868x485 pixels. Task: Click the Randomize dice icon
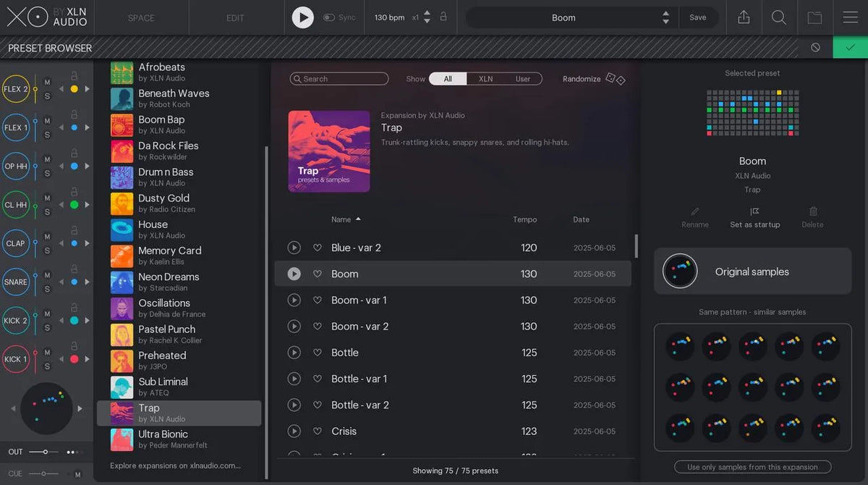[612, 79]
